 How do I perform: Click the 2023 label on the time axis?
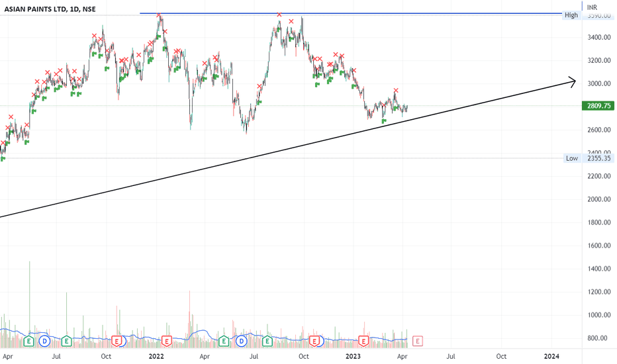pyautogui.click(x=353, y=356)
